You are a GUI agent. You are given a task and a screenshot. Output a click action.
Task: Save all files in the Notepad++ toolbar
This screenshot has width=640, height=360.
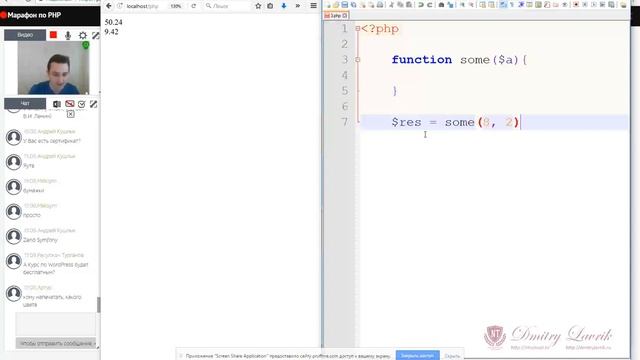353,5
